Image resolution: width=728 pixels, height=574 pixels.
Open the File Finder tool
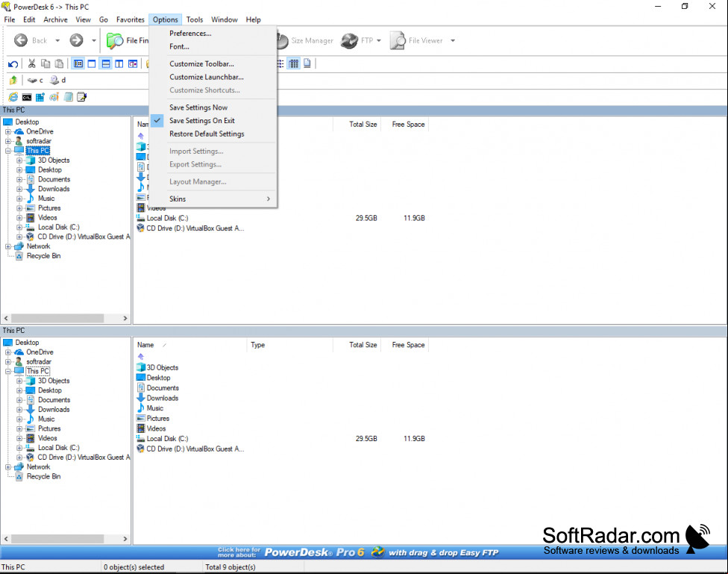pos(128,40)
